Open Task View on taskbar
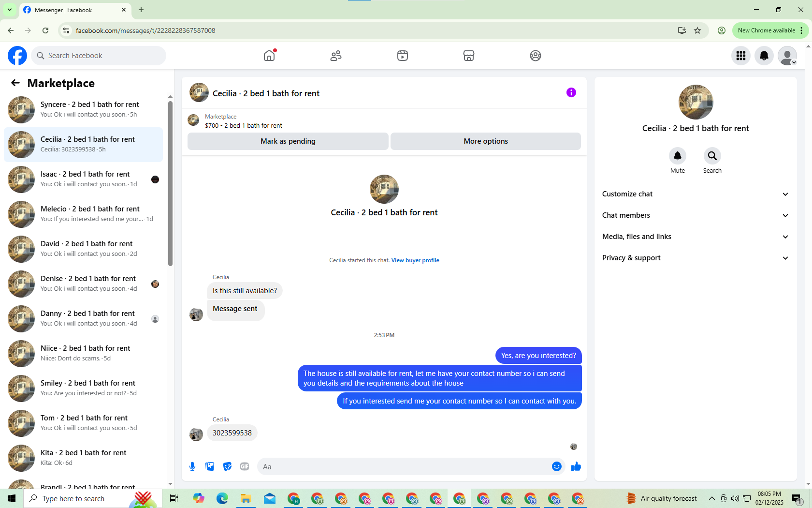 174,498
